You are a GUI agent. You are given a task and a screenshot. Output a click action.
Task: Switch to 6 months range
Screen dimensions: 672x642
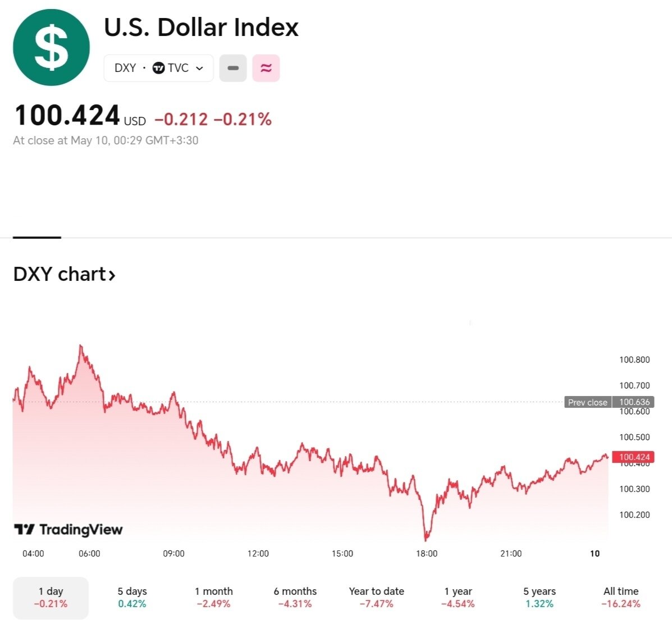coord(295,598)
